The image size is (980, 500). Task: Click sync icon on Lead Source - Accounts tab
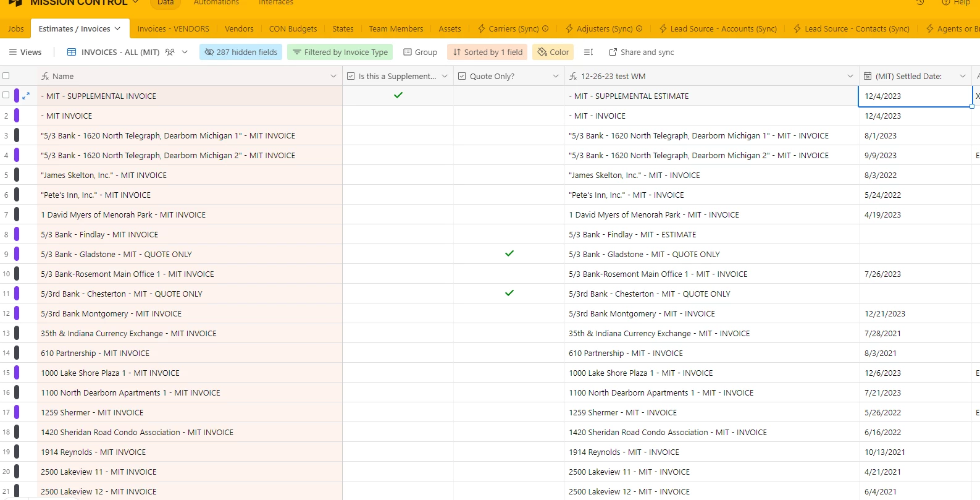tap(663, 29)
